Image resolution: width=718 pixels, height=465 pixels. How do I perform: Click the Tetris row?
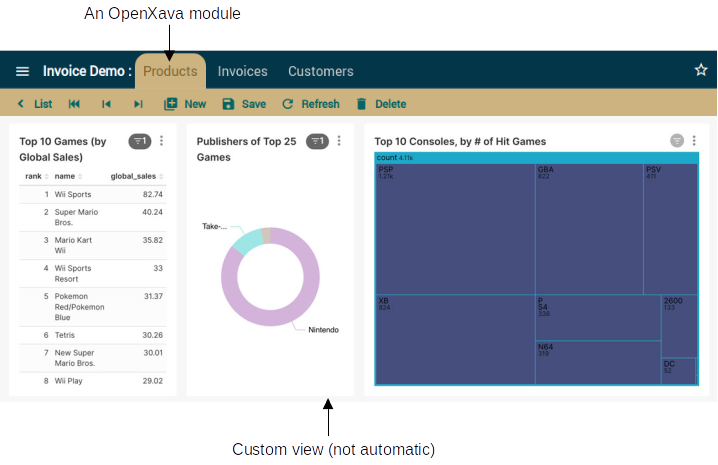click(x=92, y=335)
